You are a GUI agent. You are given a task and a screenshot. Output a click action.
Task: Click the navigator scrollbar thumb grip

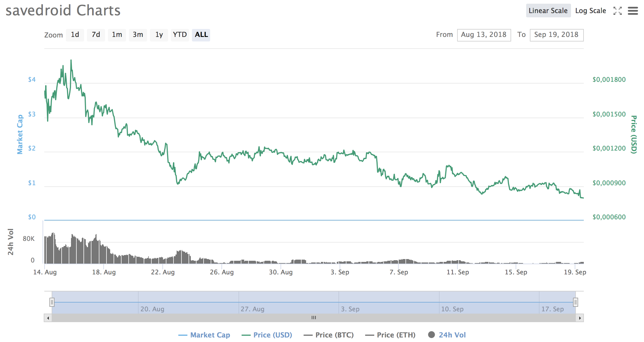coord(314,318)
